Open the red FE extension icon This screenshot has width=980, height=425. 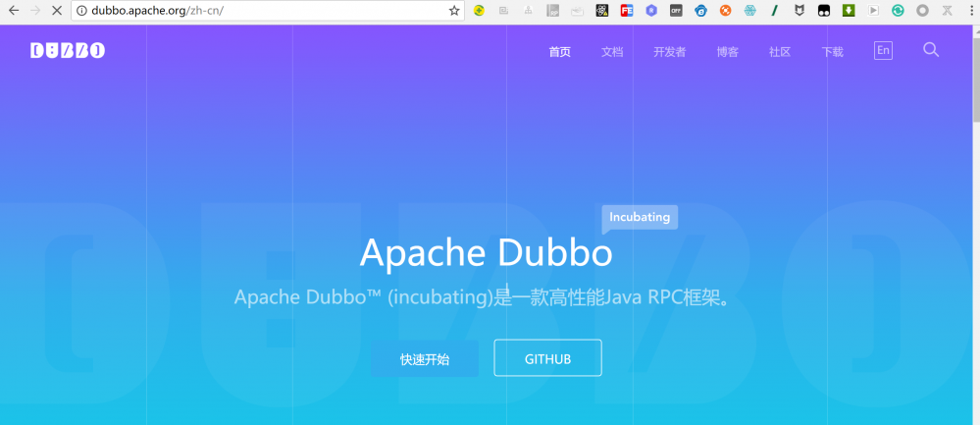tap(627, 11)
